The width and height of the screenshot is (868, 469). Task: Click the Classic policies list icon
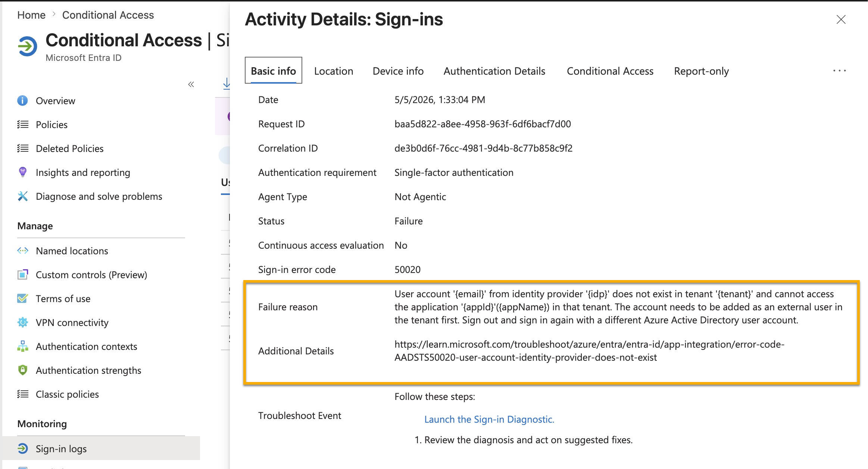[x=23, y=394]
